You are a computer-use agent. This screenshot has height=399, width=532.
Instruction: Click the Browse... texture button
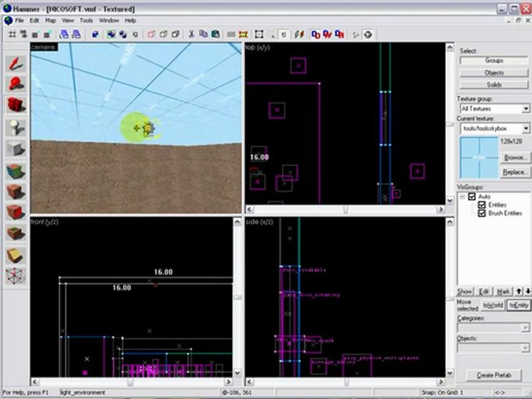pyautogui.click(x=514, y=158)
